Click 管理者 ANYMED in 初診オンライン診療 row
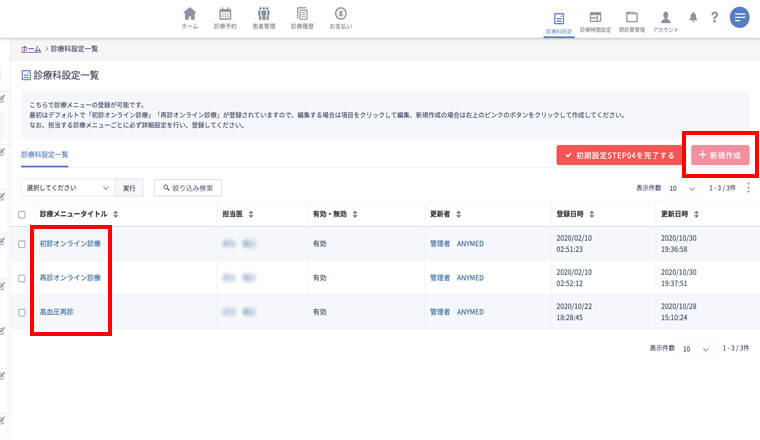Image resolution: width=760 pixels, height=440 pixels. point(457,244)
